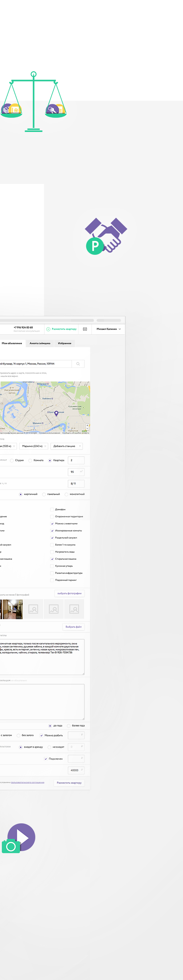Image resolution: width=183 pixels, height=980 pixels.
Task: Select the Комната radio option
Action: 31,460
